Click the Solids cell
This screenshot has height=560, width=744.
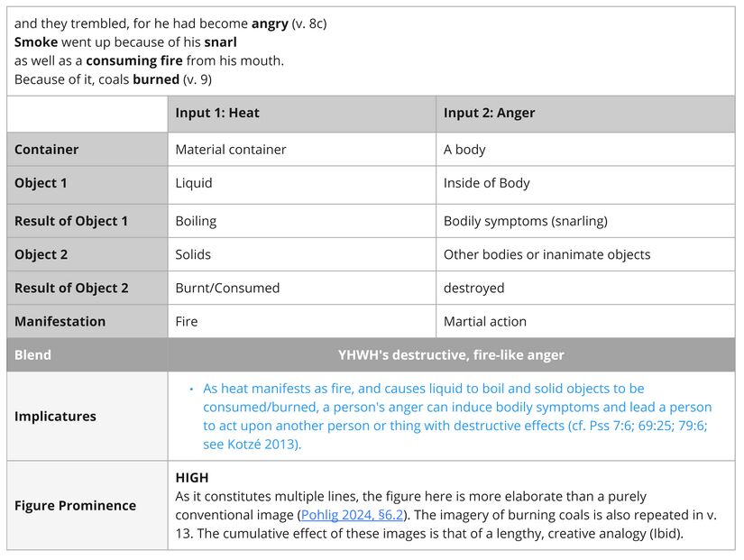pos(193,254)
